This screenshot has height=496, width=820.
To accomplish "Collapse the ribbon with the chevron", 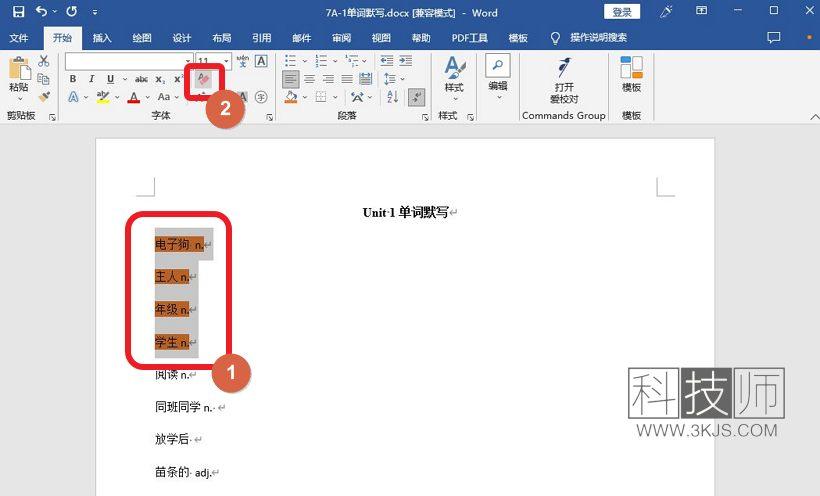I will pyautogui.click(x=814, y=117).
